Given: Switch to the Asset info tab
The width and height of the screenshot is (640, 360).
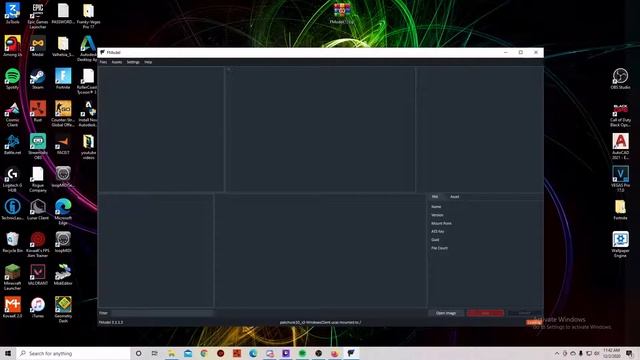Looking at the screenshot, I should pyautogui.click(x=454, y=197).
